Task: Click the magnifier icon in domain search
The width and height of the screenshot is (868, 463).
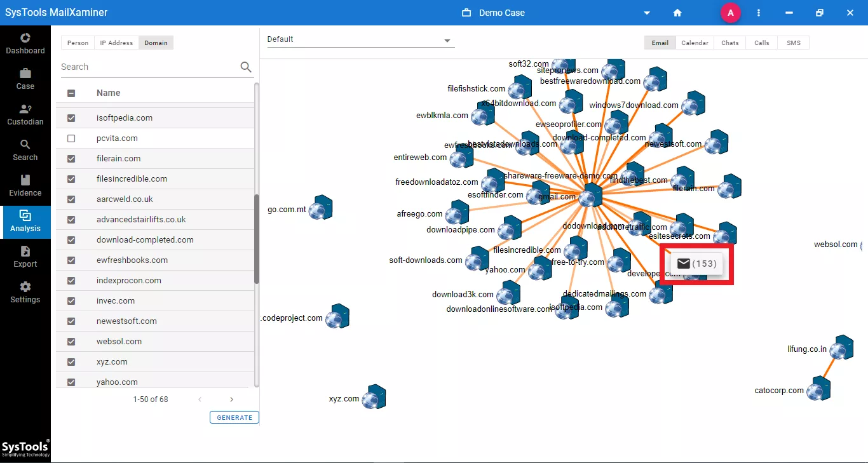Action: (246, 67)
